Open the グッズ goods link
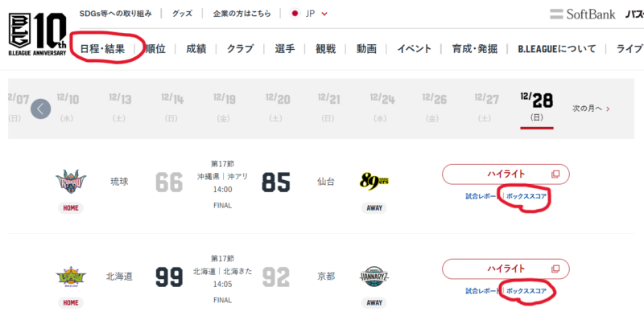Screen dimensions: 644x324 coord(182,14)
